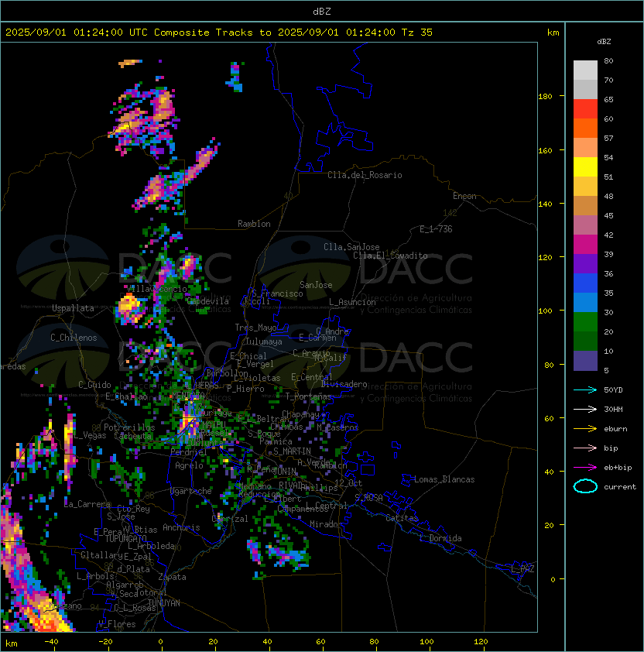Screen dimensions: 644x652
Task: Click the Agrelo map label
Action: (189, 465)
